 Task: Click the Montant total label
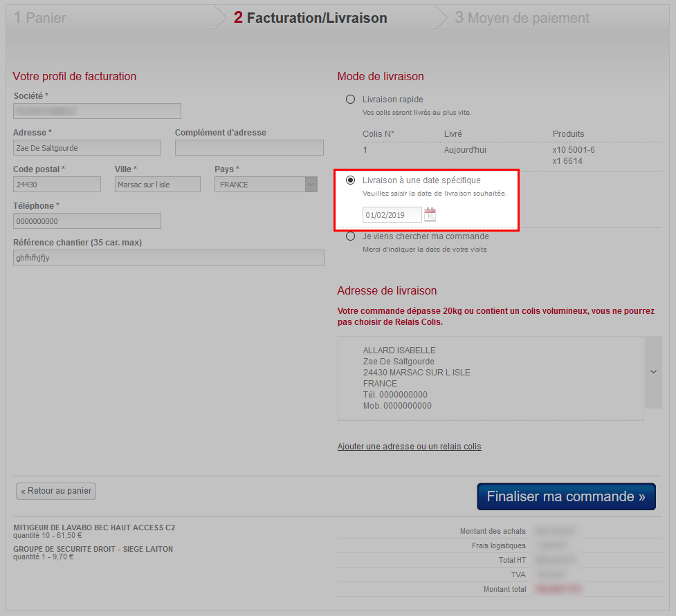coord(504,589)
